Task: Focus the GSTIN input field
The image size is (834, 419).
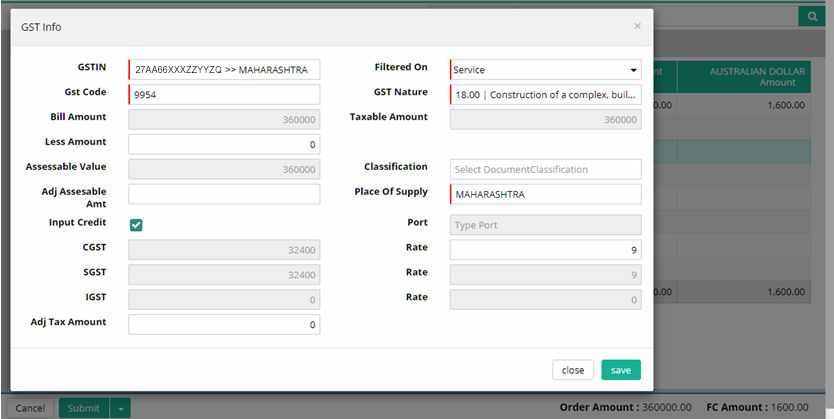Action: tap(224, 70)
